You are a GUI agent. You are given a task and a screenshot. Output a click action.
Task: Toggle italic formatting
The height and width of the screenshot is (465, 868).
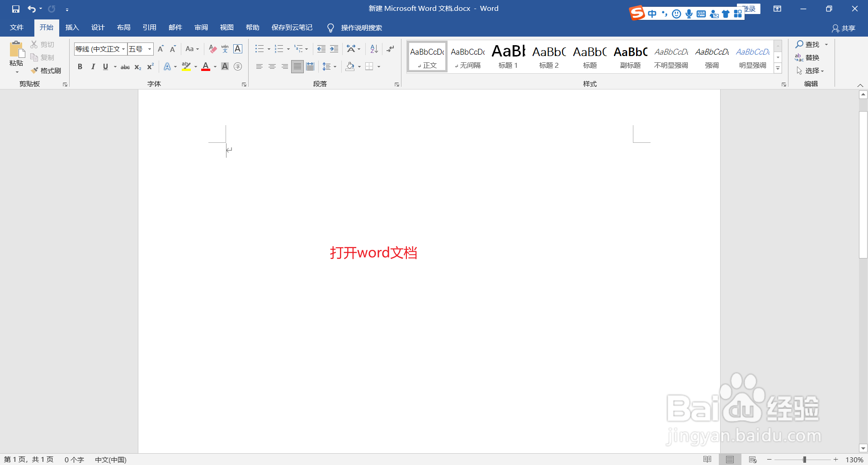pyautogui.click(x=93, y=66)
